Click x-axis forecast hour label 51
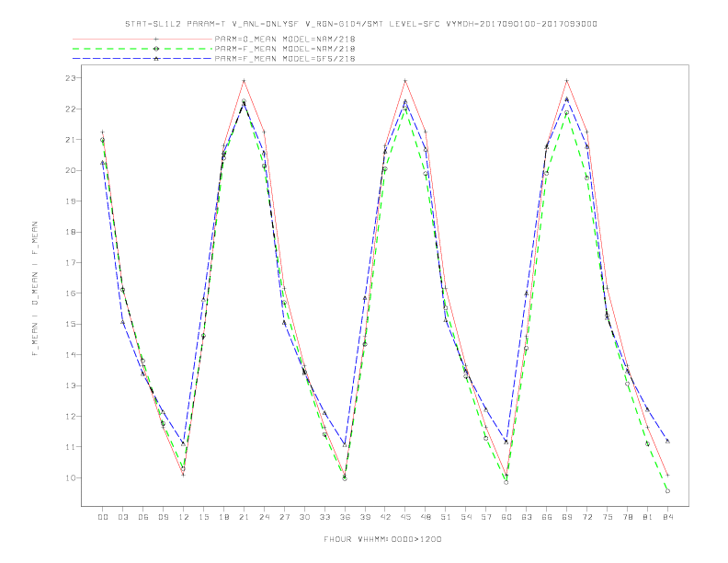728x563 pixels. click(x=446, y=517)
